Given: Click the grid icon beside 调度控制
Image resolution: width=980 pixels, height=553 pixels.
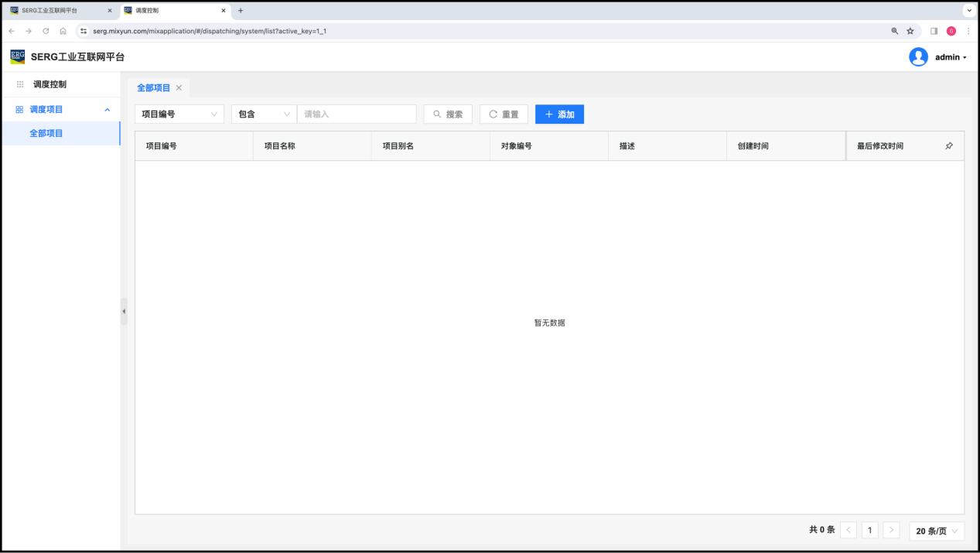Looking at the screenshot, I should [20, 84].
